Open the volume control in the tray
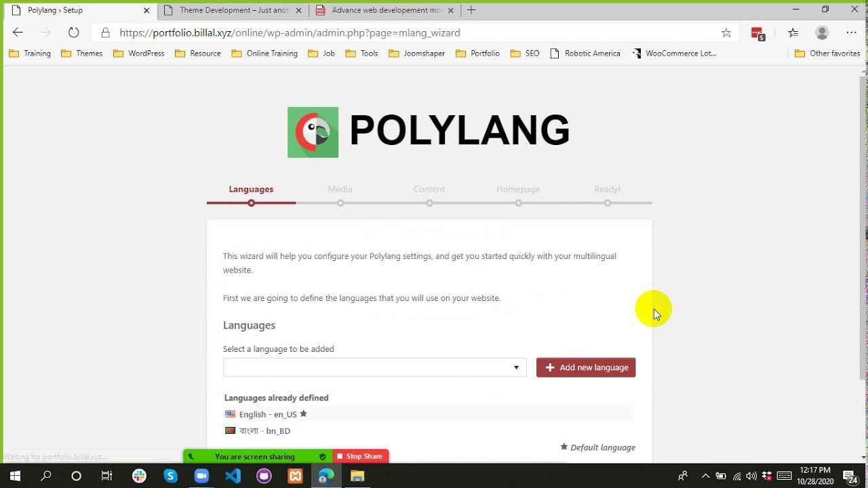Image resolution: width=868 pixels, height=488 pixels. coord(751,476)
